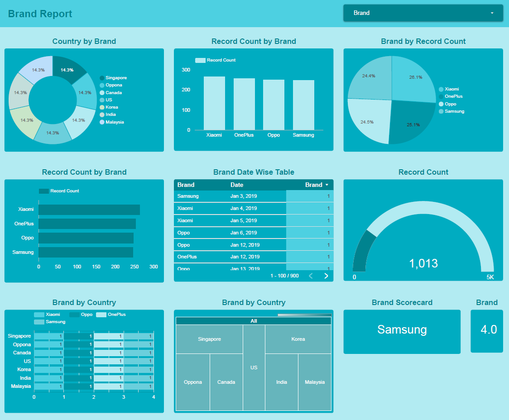Click the 1,013 gauge value
Viewport: 509px width, 420px height.
click(423, 263)
